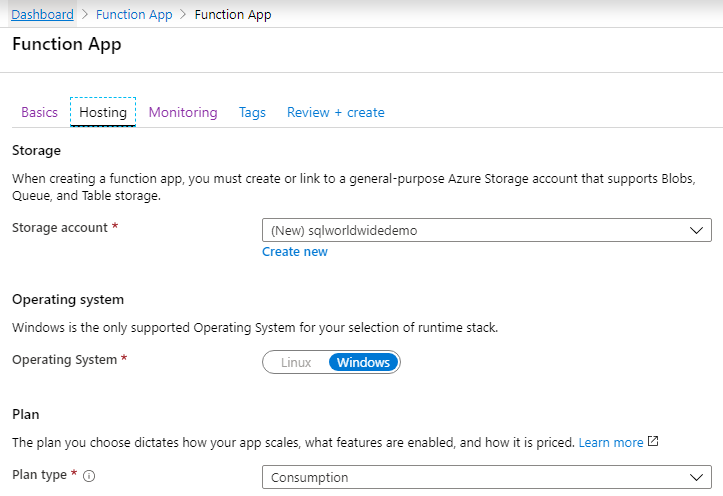Screen dimensions: 723x496
Task: Click the external link icon after Learn more
Action: [x=653, y=442]
